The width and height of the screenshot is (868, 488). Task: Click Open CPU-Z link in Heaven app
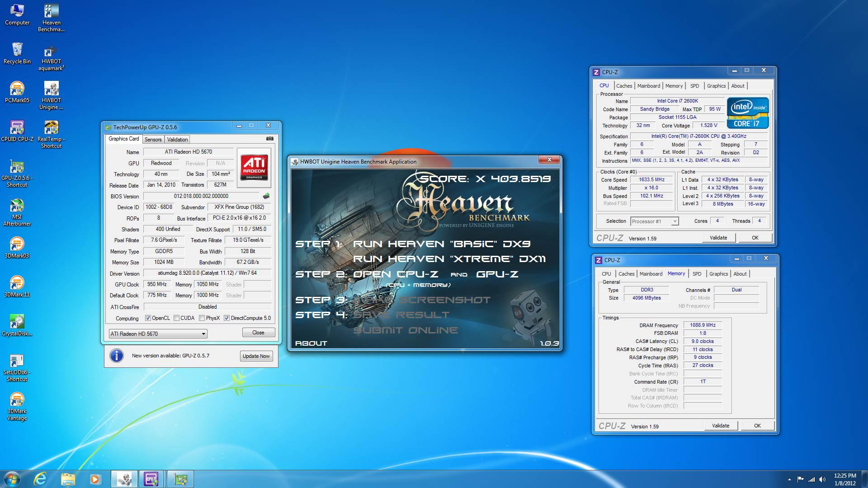pyautogui.click(x=396, y=274)
